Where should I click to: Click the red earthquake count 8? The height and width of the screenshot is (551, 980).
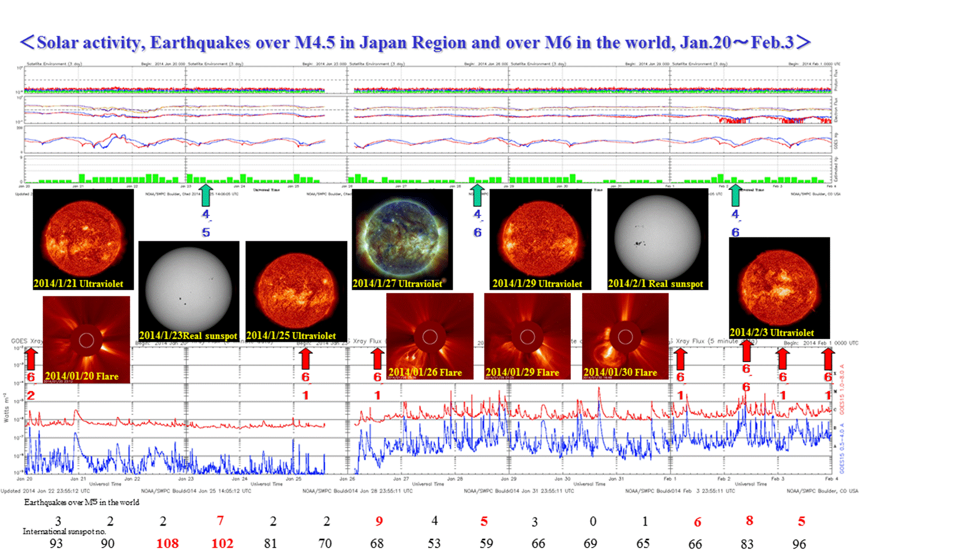point(749,521)
